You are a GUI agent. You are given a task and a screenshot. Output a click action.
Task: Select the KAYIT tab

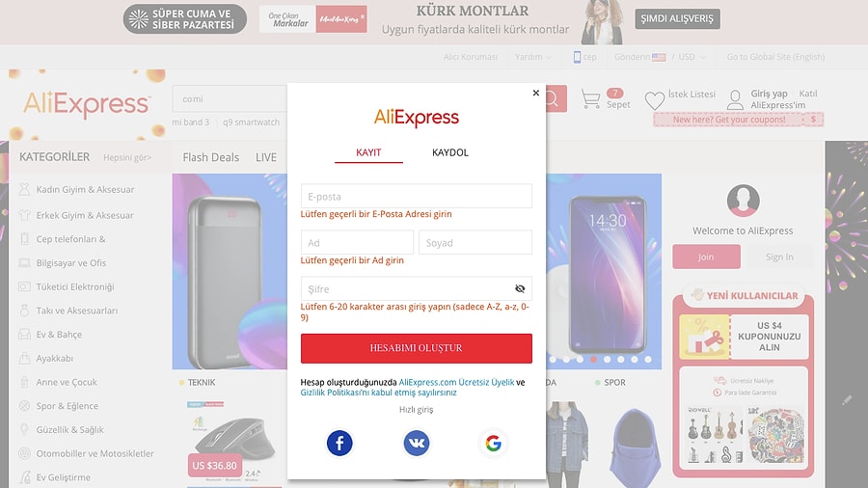[x=368, y=152]
